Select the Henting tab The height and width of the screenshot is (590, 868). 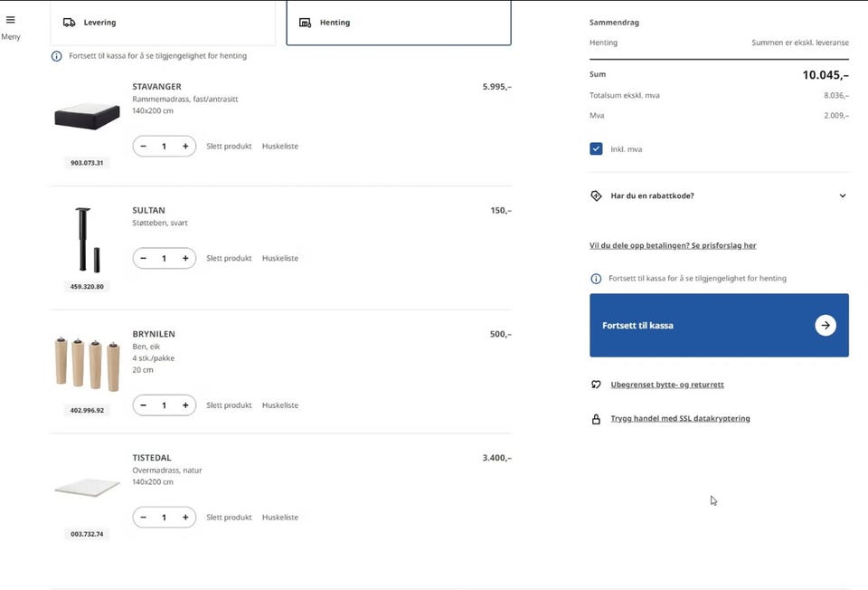(x=399, y=23)
